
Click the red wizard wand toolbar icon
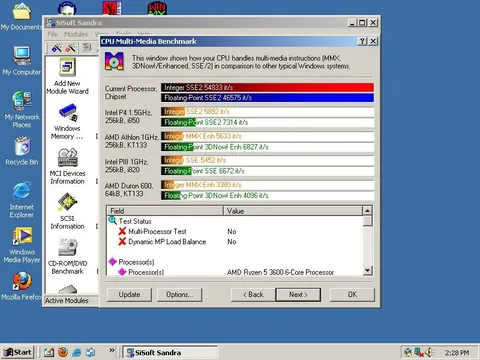click(x=70, y=48)
